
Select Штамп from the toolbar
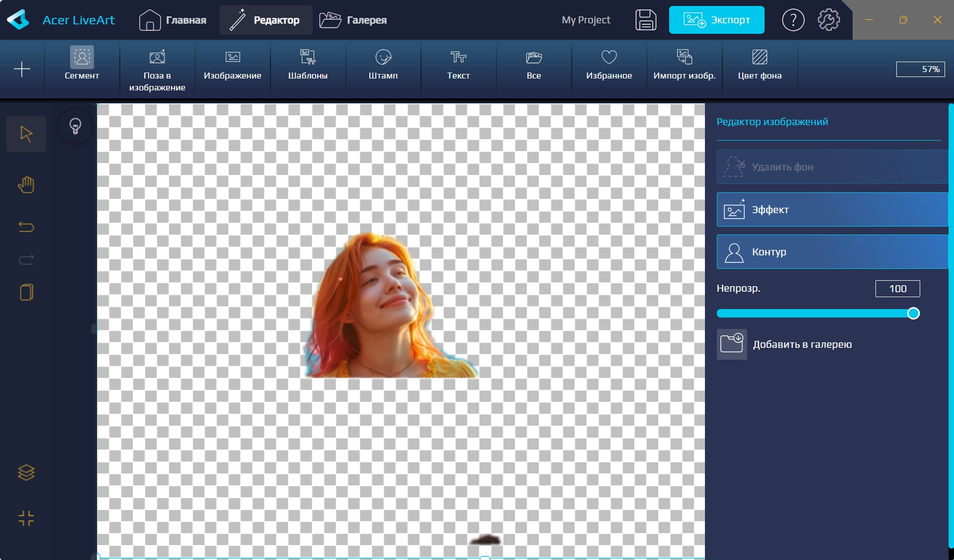(383, 64)
